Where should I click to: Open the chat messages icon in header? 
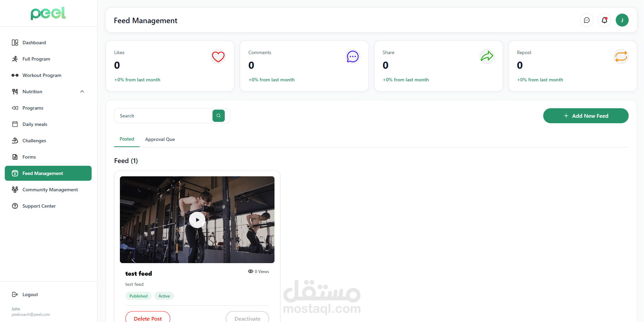pyautogui.click(x=587, y=20)
